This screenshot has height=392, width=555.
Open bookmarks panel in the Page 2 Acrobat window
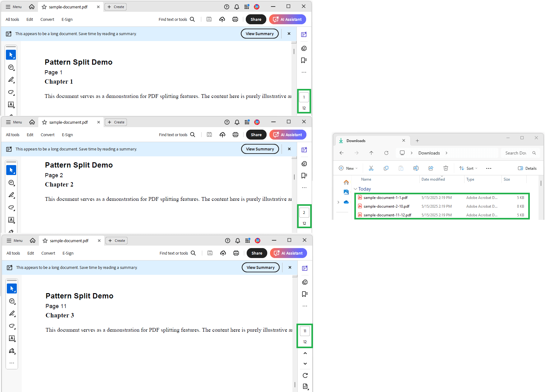[304, 175]
